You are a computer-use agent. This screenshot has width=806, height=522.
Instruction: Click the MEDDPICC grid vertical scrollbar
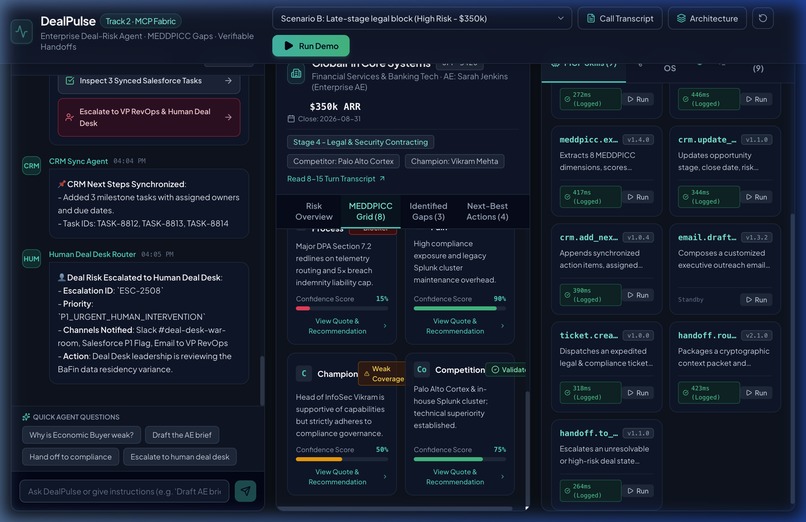tap(527, 447)
